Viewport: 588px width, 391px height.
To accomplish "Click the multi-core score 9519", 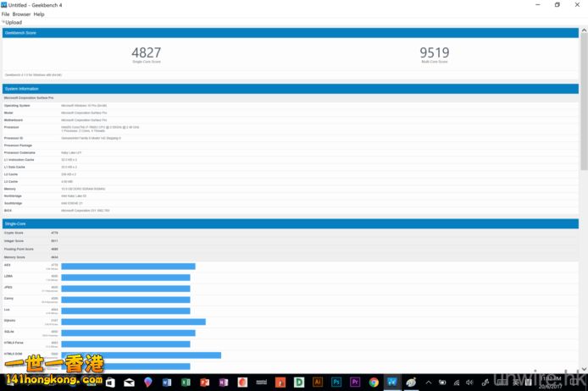I will (x=435, y=52).
